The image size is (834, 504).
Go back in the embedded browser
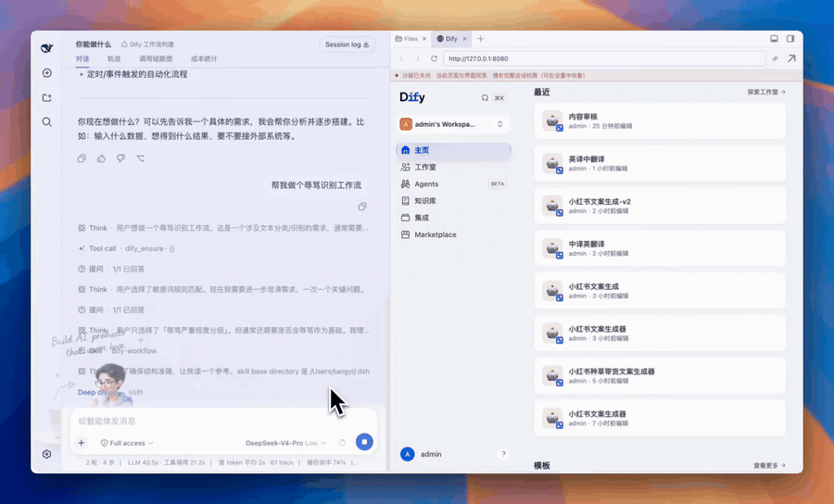click(x=401, y=58)
